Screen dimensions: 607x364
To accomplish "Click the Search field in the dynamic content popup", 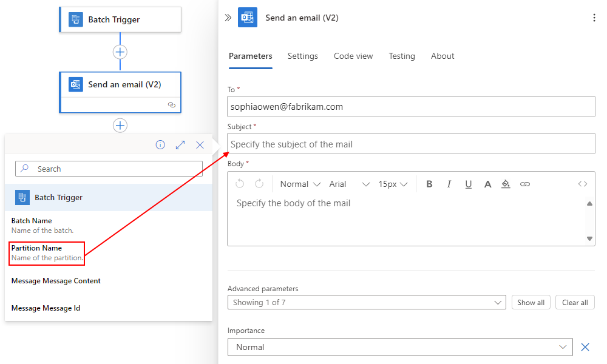I will [x=109, y=169].
